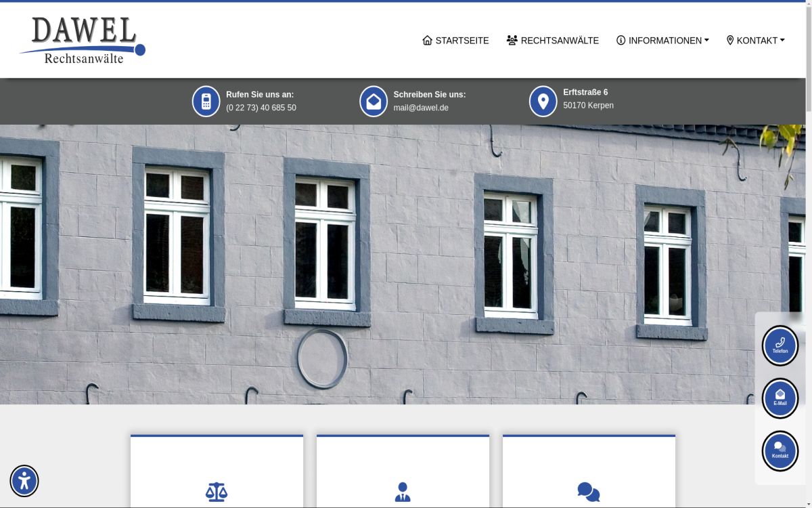Image resolution: width=812 pixels, height=508 pixels.
Task: Click the people icon next to RECHTSANWÄLTE
Action: [511, 40]
